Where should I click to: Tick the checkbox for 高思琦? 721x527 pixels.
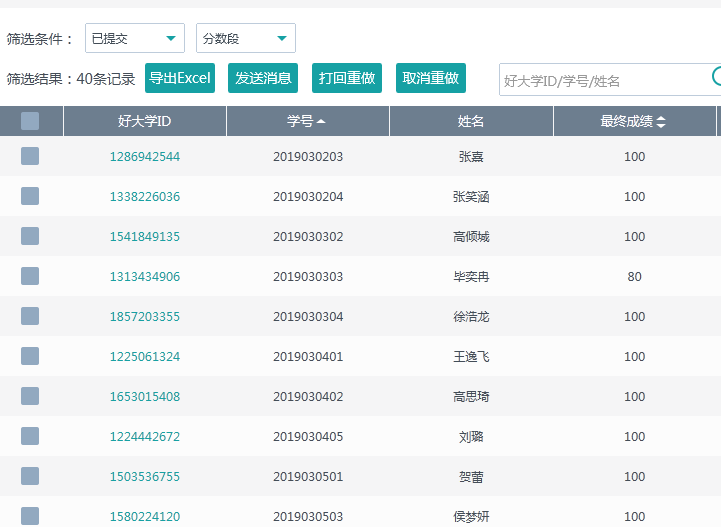30,396
